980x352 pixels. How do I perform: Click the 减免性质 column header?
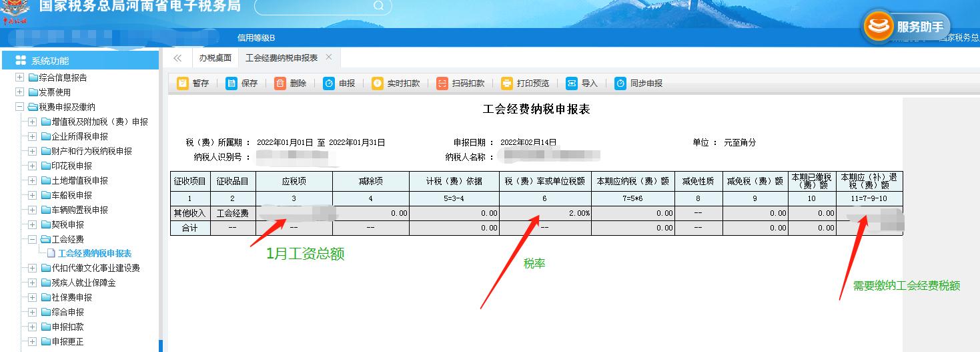(x=698, y=181)
